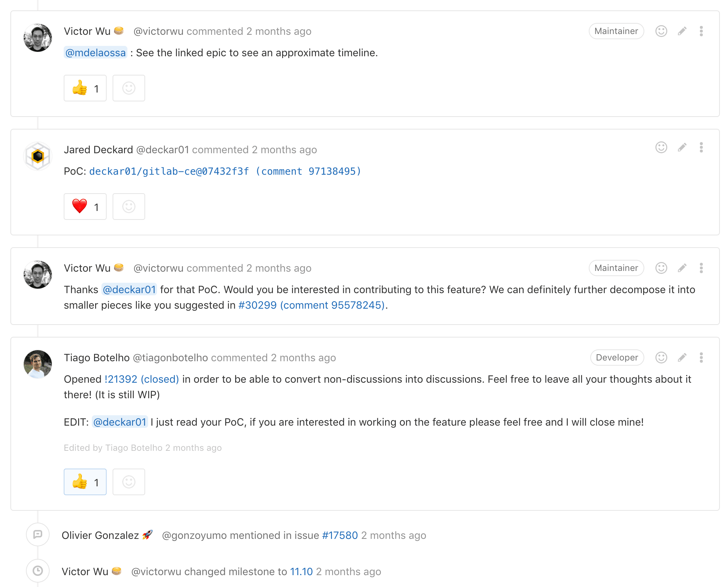Open milestone 11.10 link
The width and height of the screenshot is (728, 587).
coord(301,571)
